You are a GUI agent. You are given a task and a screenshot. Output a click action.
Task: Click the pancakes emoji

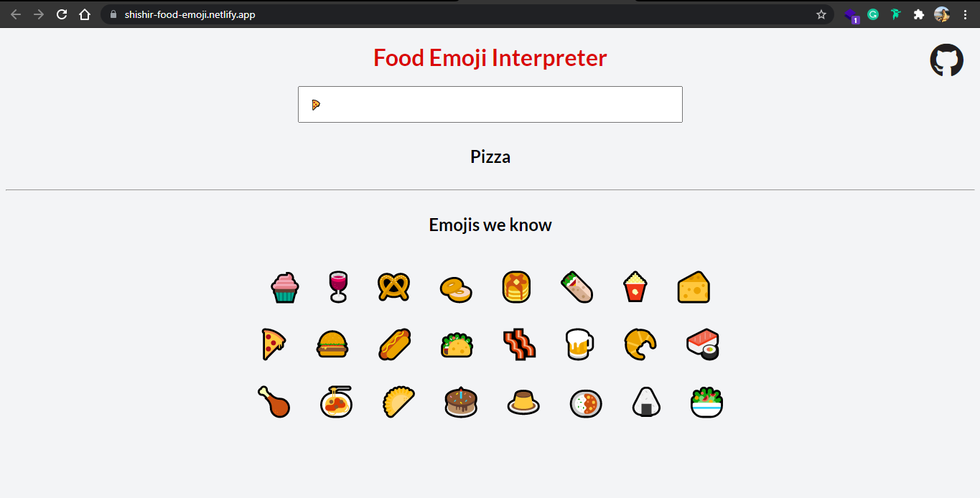[516, 286]
